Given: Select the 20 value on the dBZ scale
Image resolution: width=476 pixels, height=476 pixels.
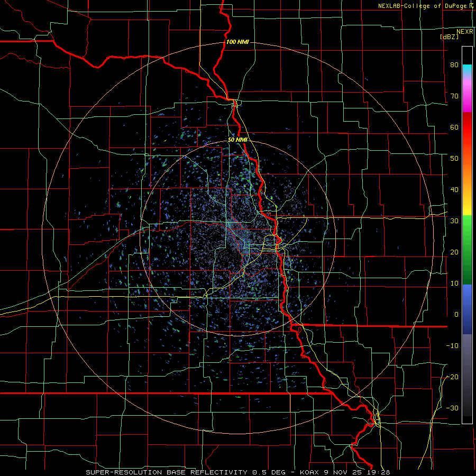Looking at the screenshot, I should (x=454, y=252).
